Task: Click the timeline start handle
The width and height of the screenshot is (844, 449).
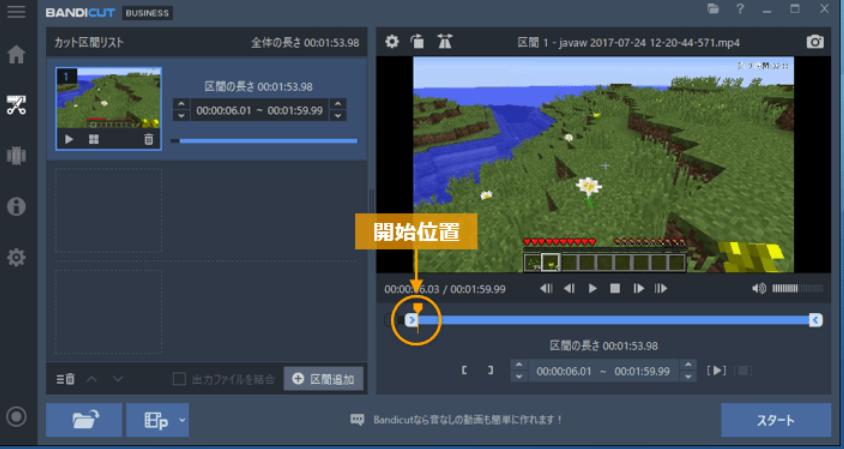Action: pos(411,320)
